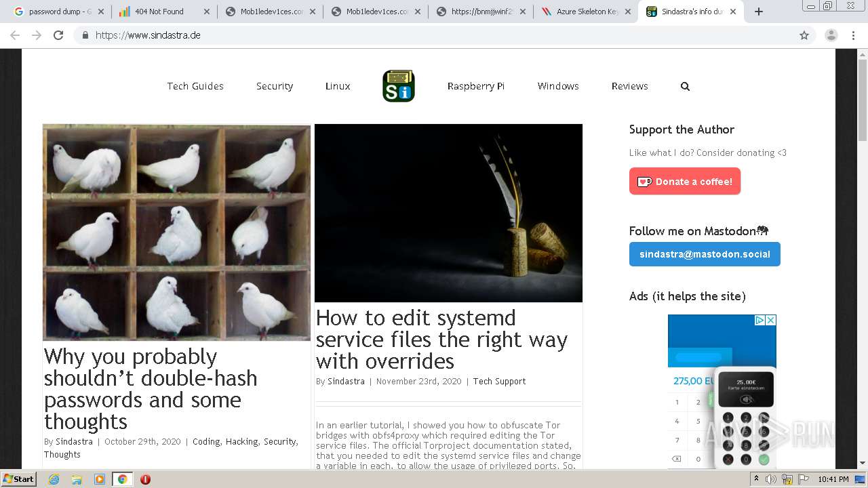This screenshot has width=868, height=488.
Task: Open the double-hash passwords article title
Action: pos(151,389)
